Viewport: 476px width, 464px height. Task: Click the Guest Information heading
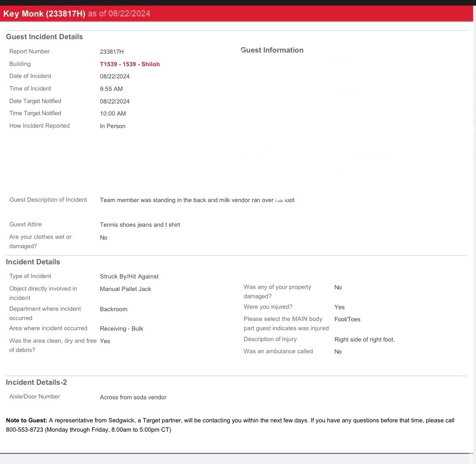click(x=272, y=50)
